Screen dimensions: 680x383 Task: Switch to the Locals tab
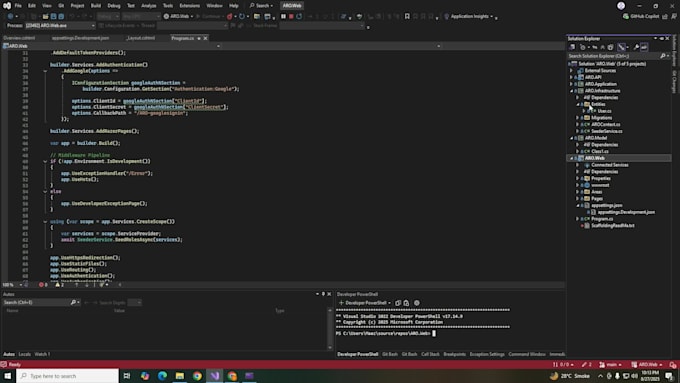click(25, 354)
